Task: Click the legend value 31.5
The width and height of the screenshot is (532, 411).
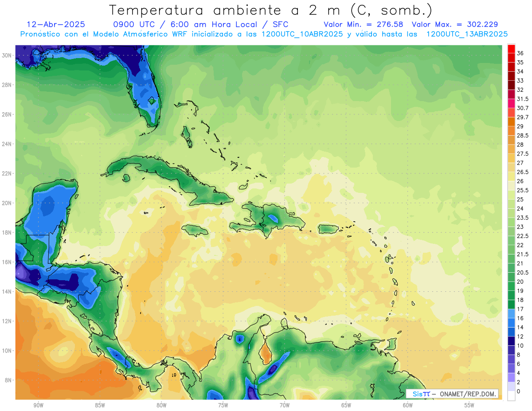Action: click(x=523, y=99)
